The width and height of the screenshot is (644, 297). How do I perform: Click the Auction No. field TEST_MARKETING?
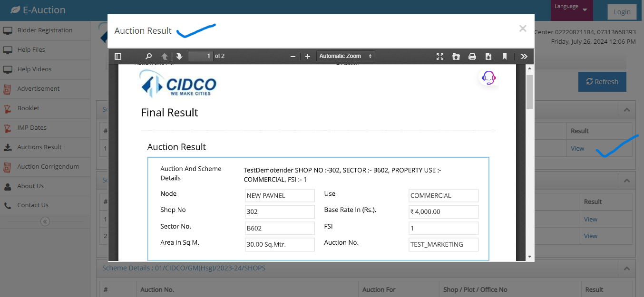443,244
